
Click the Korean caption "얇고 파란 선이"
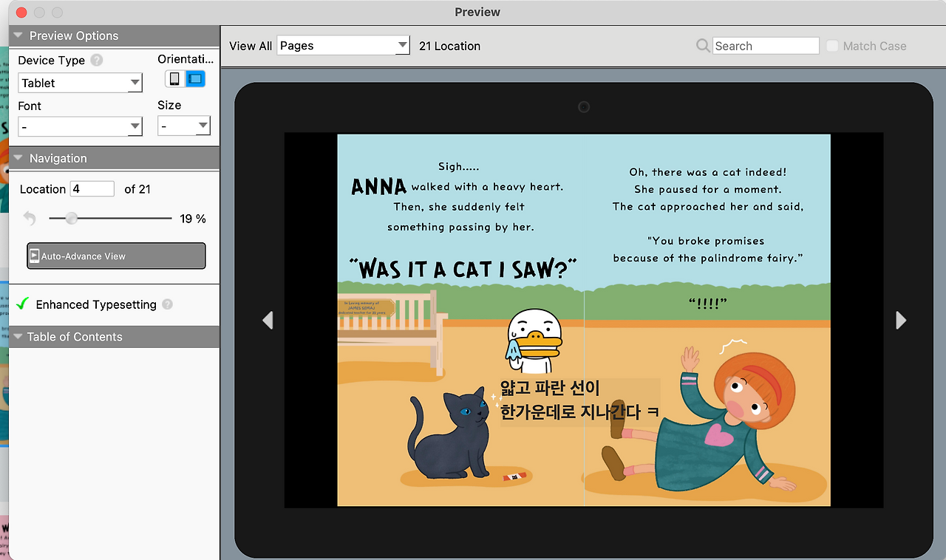click(550, 388)
